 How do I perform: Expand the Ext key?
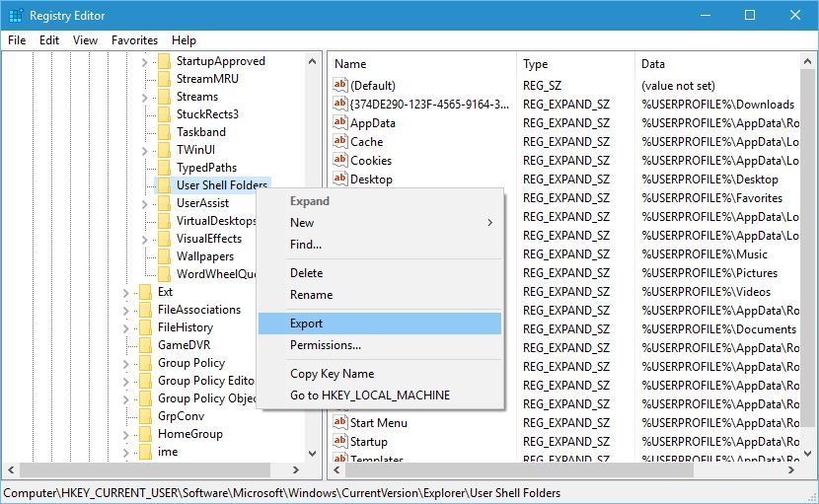tap(126, 293)
